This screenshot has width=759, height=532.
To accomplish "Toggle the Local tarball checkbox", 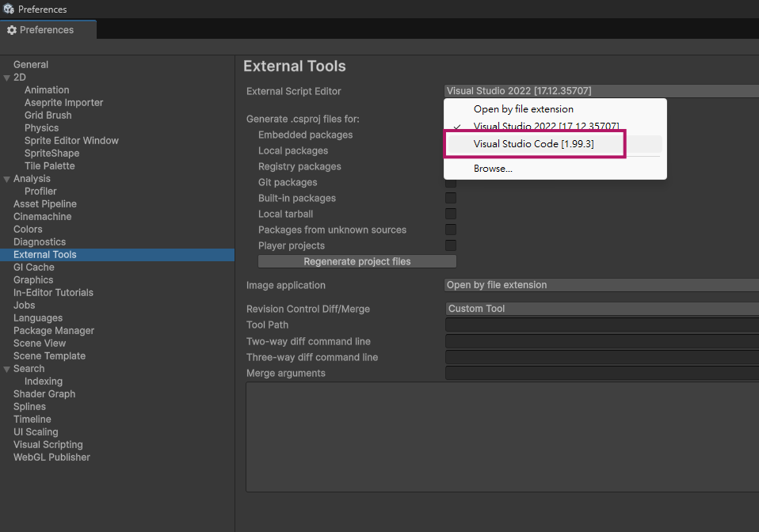I will click(450, 214).
